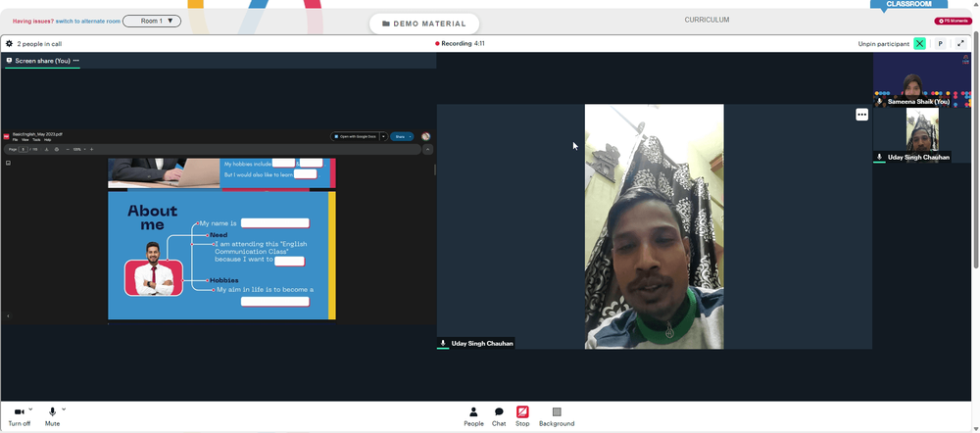
Task: Click PDF file type icon beside filename
Action: pos(6,136)
